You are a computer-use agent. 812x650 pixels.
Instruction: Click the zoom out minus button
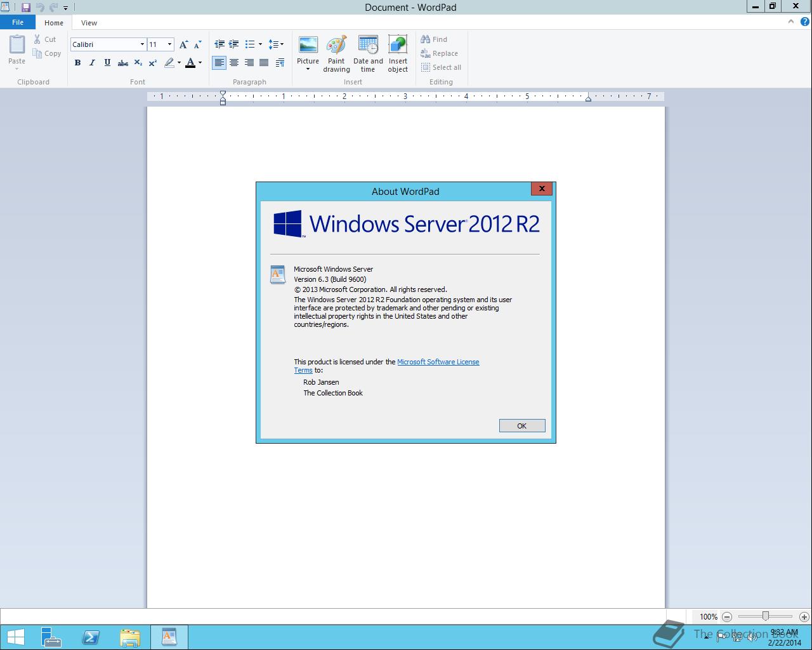727,616
